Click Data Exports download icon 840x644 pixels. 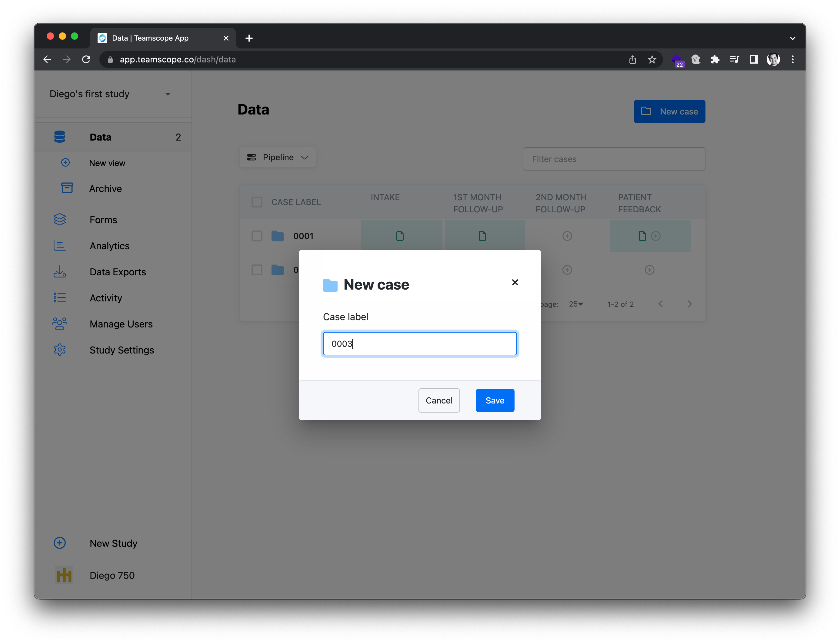click(x=59, y=272)
